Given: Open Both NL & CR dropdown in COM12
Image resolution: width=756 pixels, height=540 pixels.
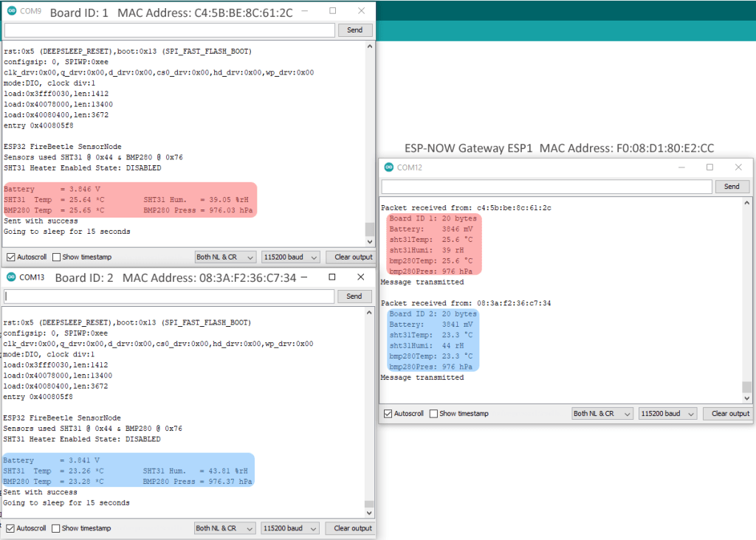Looking at the screenshot, I should [x=602, y=414].
